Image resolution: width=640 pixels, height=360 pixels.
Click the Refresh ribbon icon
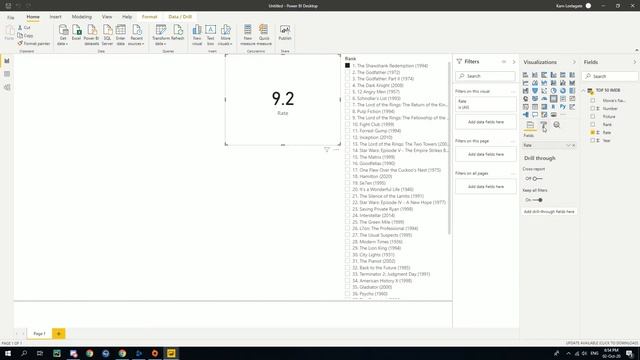click(178, 33)
